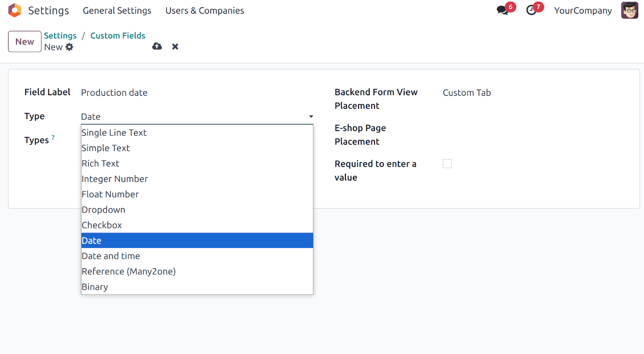
Task: Pick Reference (Many2one) type option
Action: click(128, 271)
